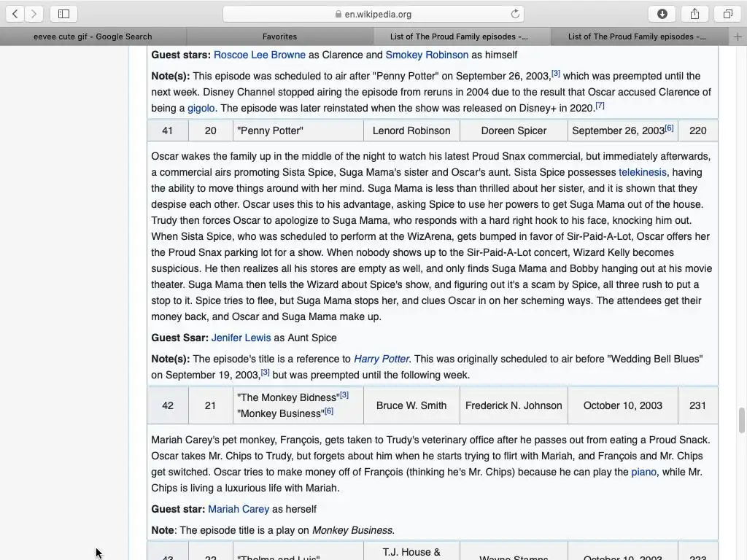Click the Bruce W. Smith director cell
Image resolution: width=747 pixels, height=560 pixels.
411,405
